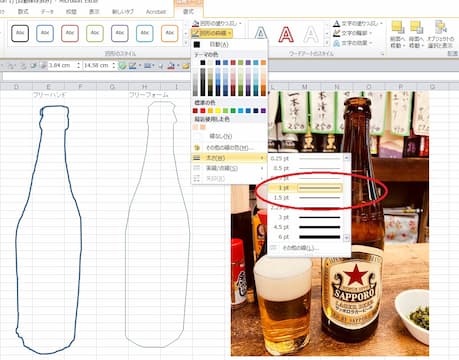This screenshot has height=360, width=459.
Task: Click the weight list scroll-up arrow
Action: coord(347,158)
